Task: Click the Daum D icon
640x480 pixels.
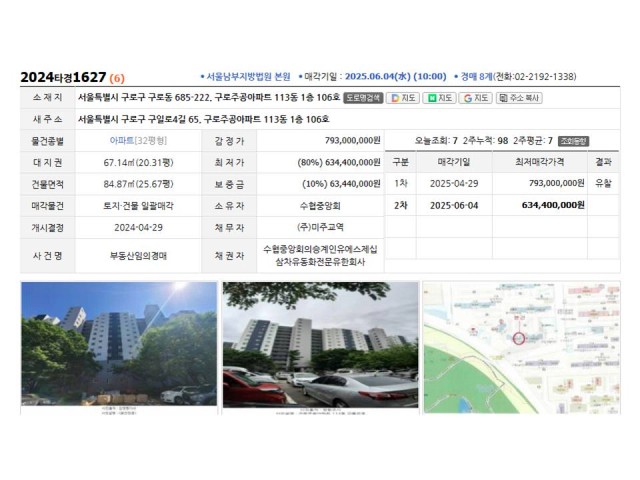Action: pyautogui.click(x=395, y=98)
